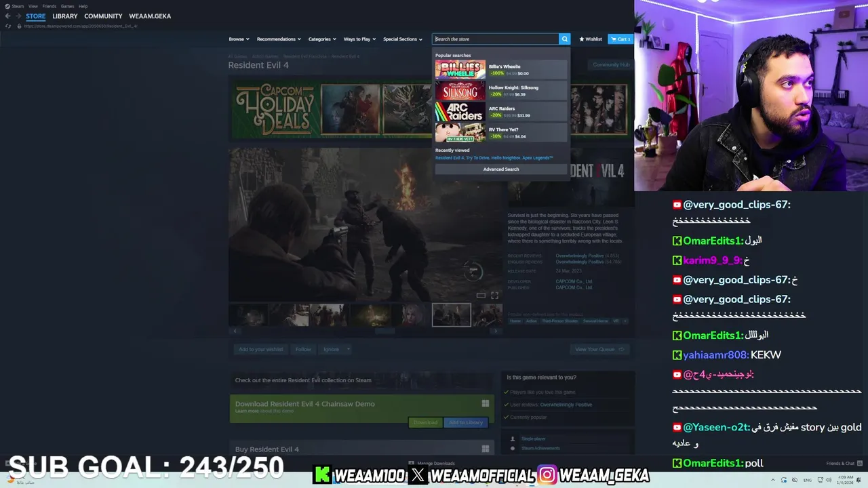Click the Search the store field
Screen dimensions: 868x488
[x=495, y=39]
